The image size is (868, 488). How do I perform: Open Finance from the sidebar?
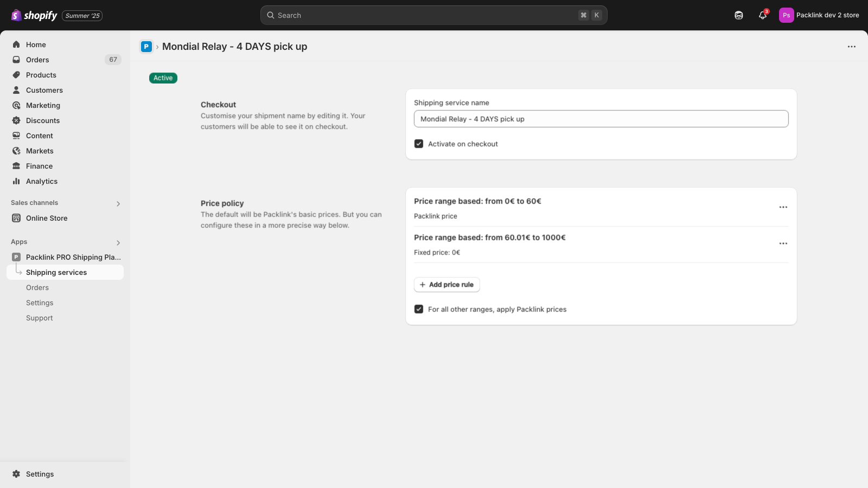click(x=39, y=166)
